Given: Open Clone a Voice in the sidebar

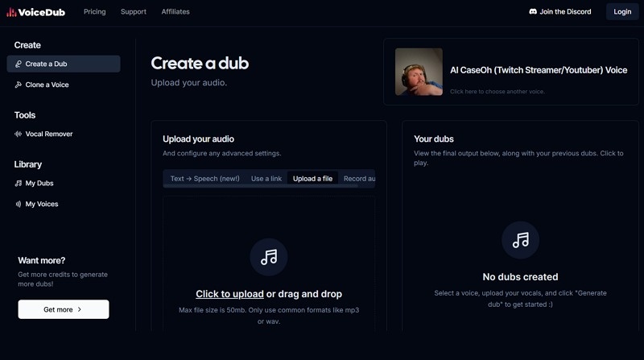Looking at the screenshot, I should (64, 85).
